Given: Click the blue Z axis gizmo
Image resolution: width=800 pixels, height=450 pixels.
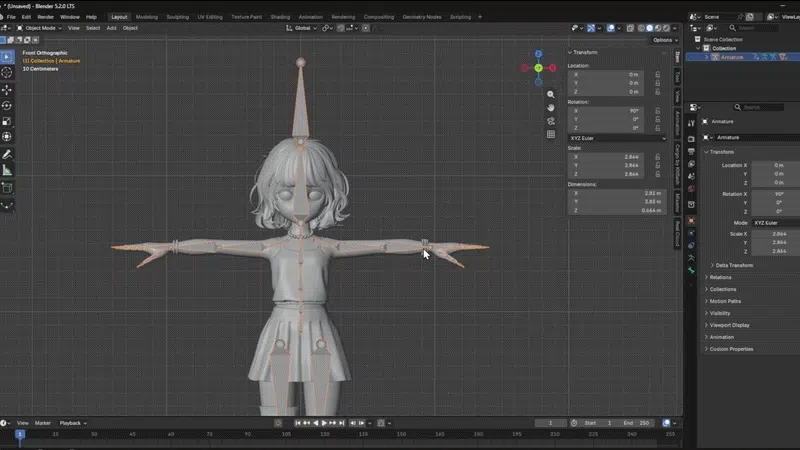Looking at the screenshot, I should pos(538,54).
